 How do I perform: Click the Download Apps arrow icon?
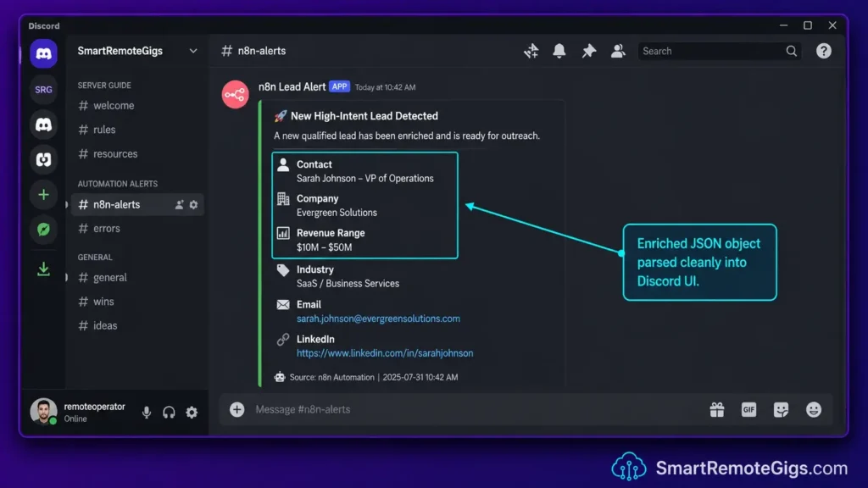43,269
